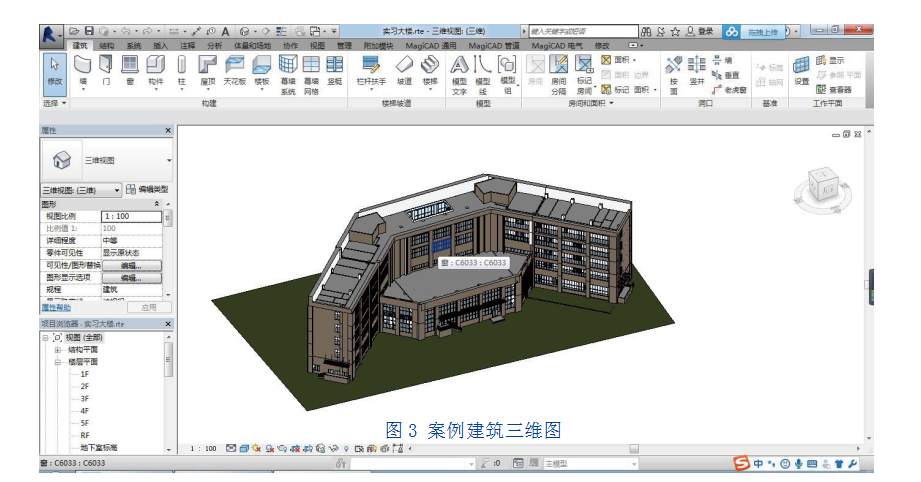Switch to the 注释 ribbon tab
Image resolution: width=921 pixels, height=482 pixels.
(x=187, y=46)
